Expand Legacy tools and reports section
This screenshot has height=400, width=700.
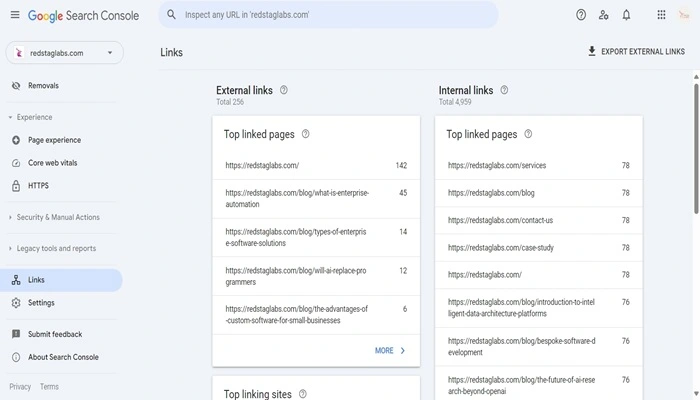pyautogui.click(x=55, y=248)
